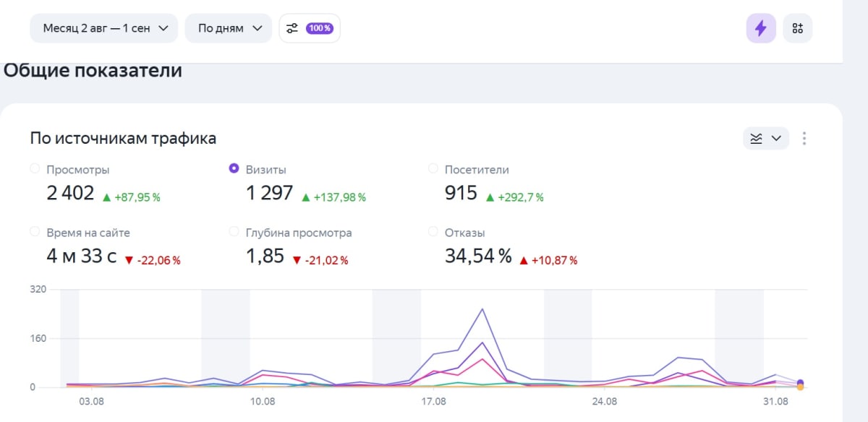The width and height of the screenshot is (868, 422).
Task: Select the Посетители metric radio button
Action: click(433, 169)
